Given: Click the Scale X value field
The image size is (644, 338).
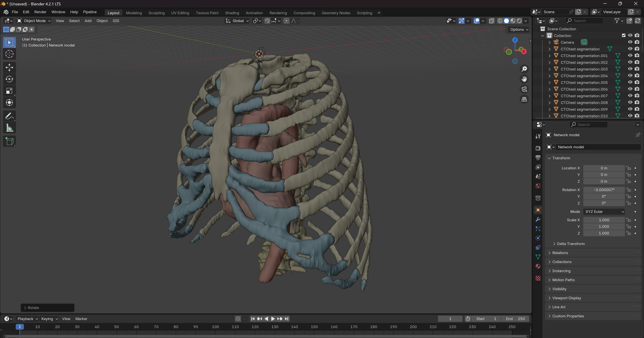Looking at the screenshot, I should click(x=604, y=220).
